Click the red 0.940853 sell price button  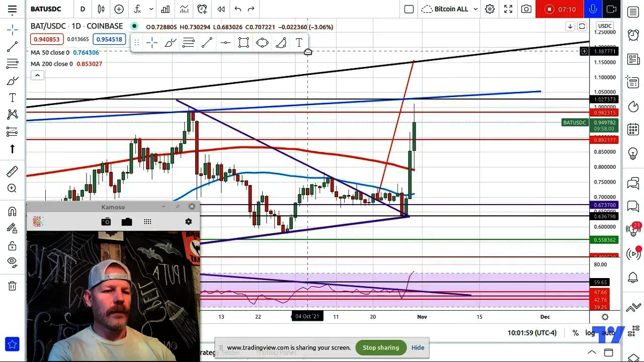click(46, 39)
